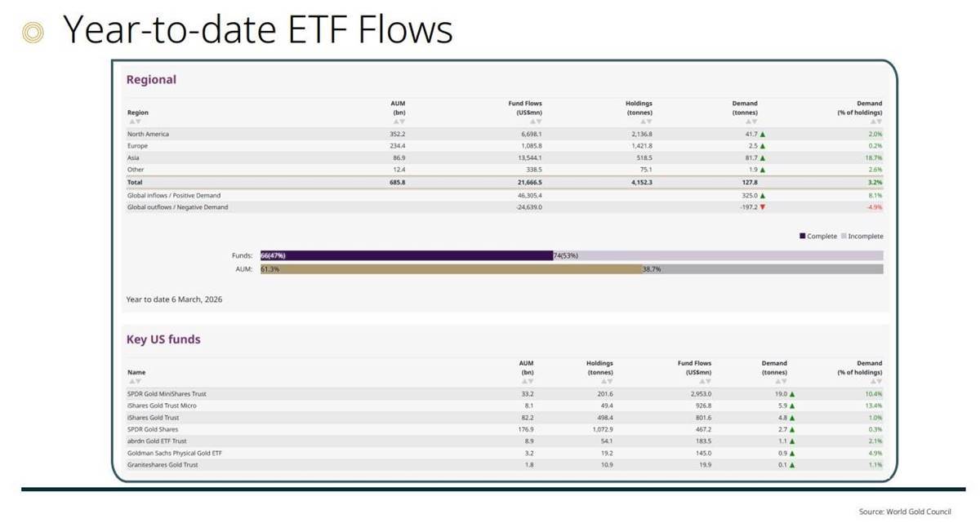Sort Regional table by Fund Flows (US$mn)
980x523 pixels.
click(537, 121)
